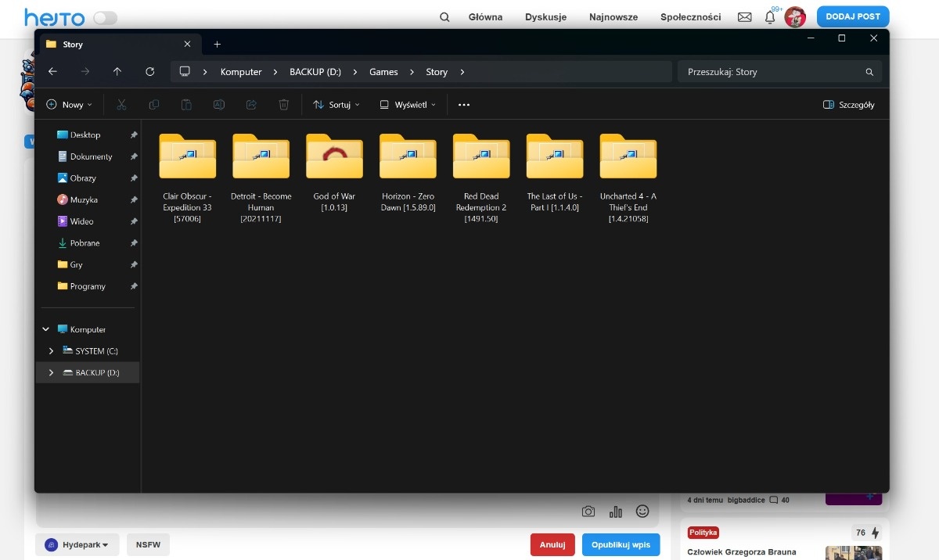Open Programy in the sidebar
Image resolution: width=939 pixels, height=560 pixels.
tap(88, 286)
